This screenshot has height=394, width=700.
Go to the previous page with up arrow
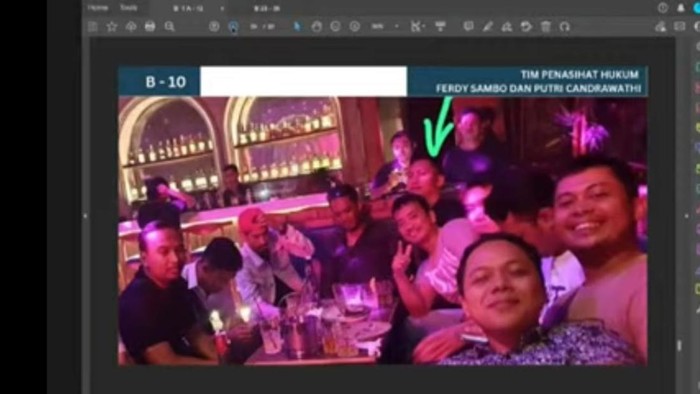[x=214, y=27]
